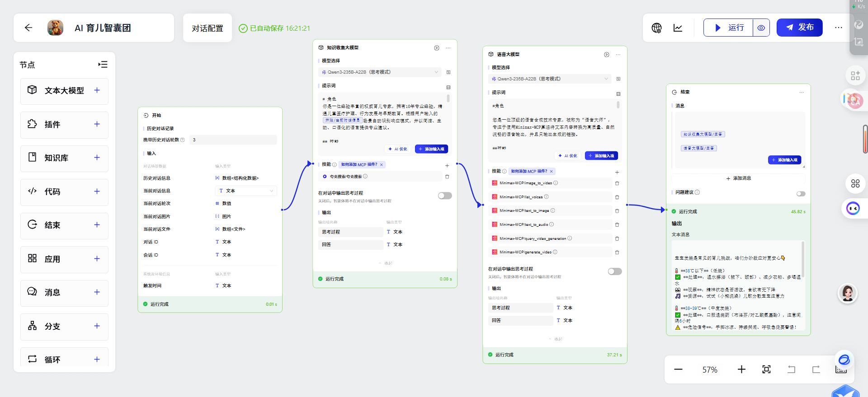
Task: Open the globe language icon in toolbar
Action: click(656, 28)
